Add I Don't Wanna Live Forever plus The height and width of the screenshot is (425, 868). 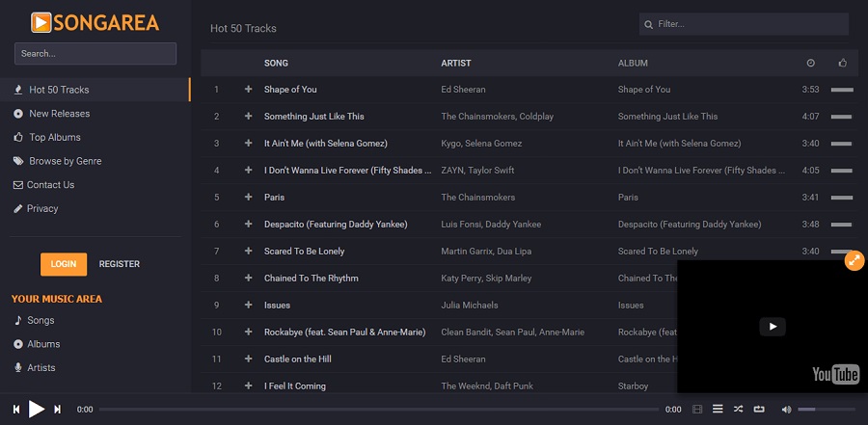click(x=248, y=170)
